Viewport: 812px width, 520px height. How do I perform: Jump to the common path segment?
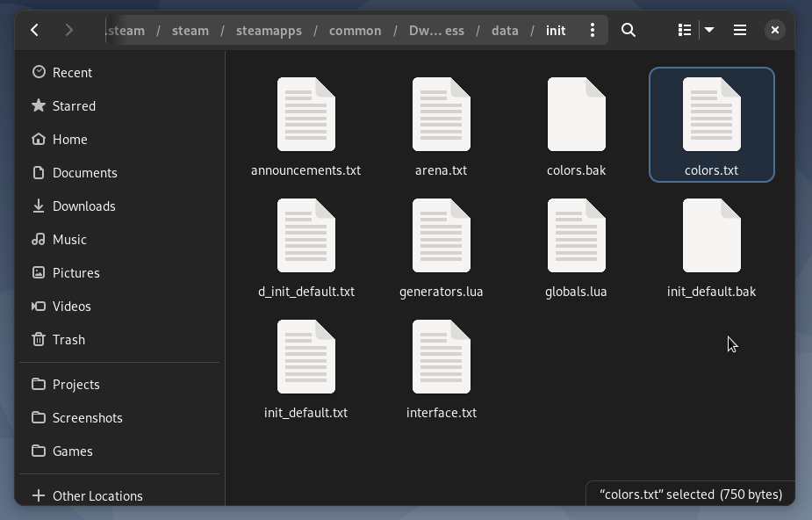355,30
